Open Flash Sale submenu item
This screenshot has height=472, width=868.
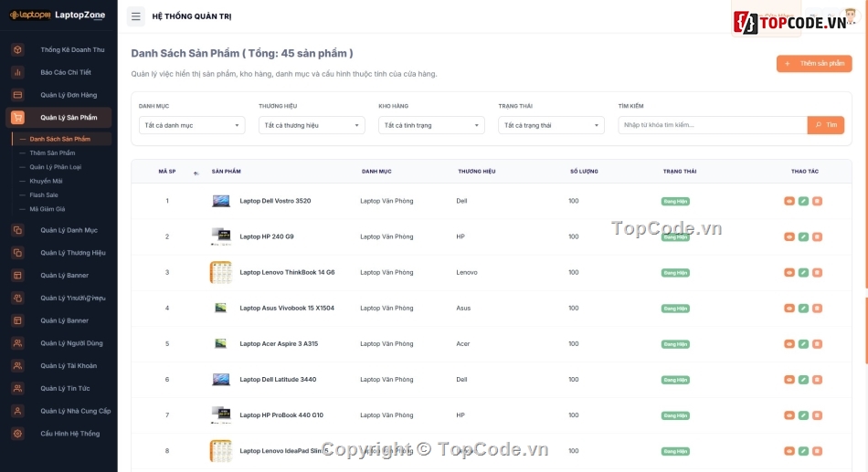click(44, 194)
